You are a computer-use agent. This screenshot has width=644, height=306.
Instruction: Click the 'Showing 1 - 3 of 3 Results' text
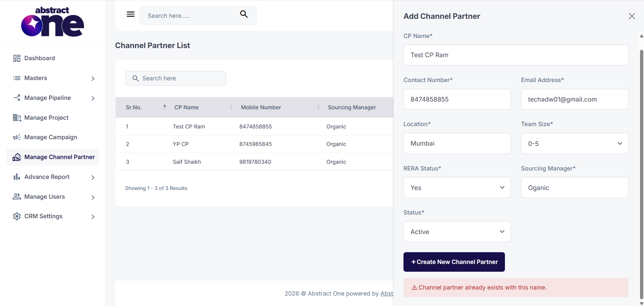[x=156, y=188]
